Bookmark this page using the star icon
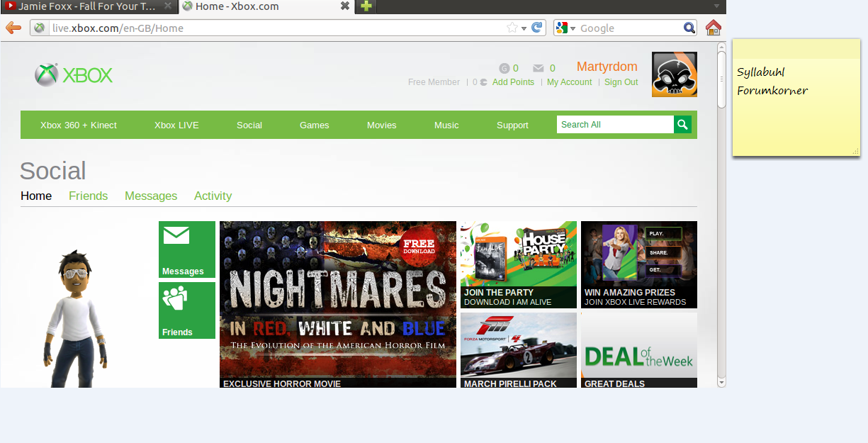 point(512,28)
